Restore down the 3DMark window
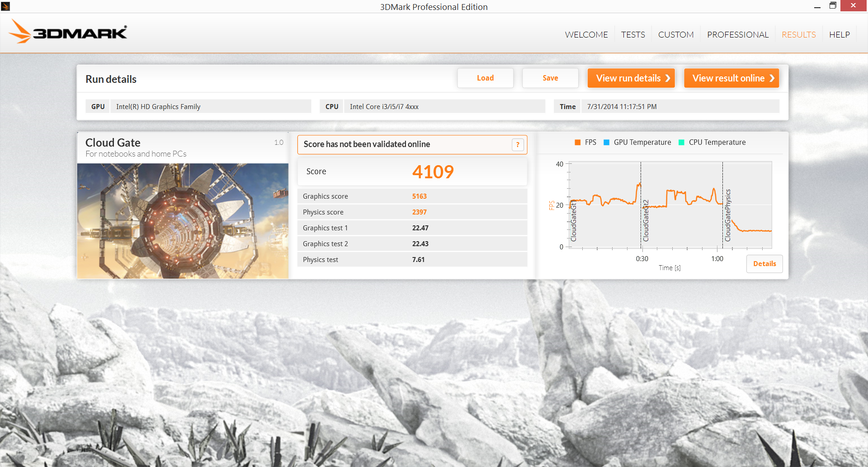 coord(833,6)
